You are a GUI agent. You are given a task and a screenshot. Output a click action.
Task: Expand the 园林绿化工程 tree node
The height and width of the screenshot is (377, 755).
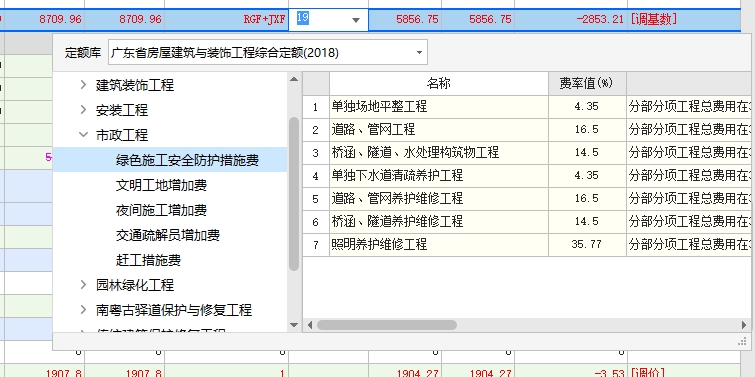click(84, 285)
